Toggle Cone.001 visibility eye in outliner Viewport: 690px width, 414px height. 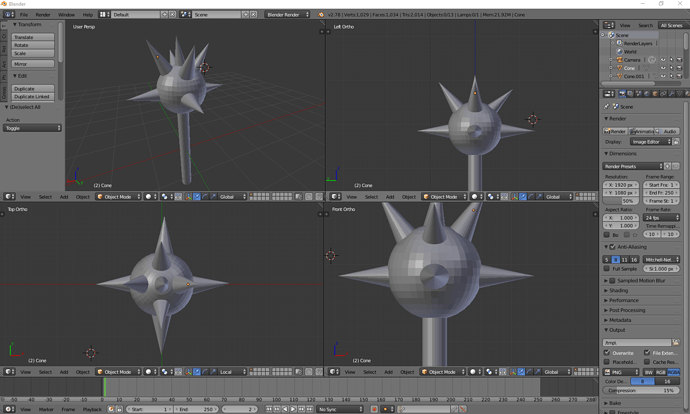pos(663,76)
